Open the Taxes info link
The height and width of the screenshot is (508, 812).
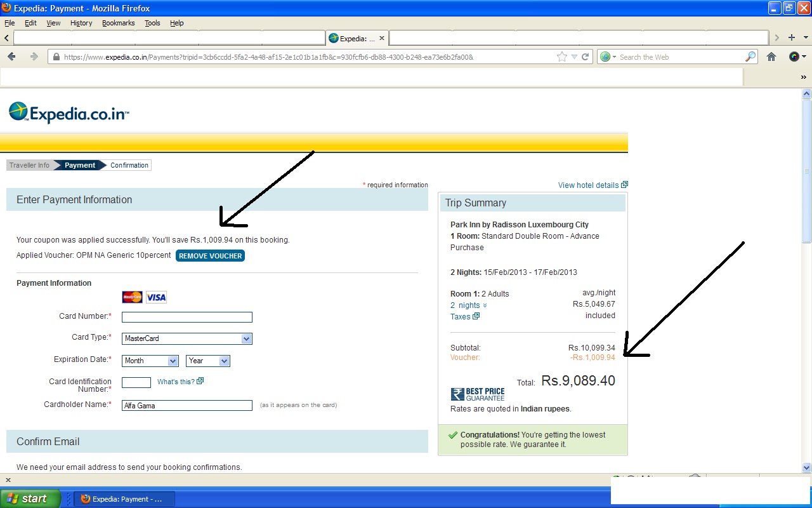[x=464, y=316]
